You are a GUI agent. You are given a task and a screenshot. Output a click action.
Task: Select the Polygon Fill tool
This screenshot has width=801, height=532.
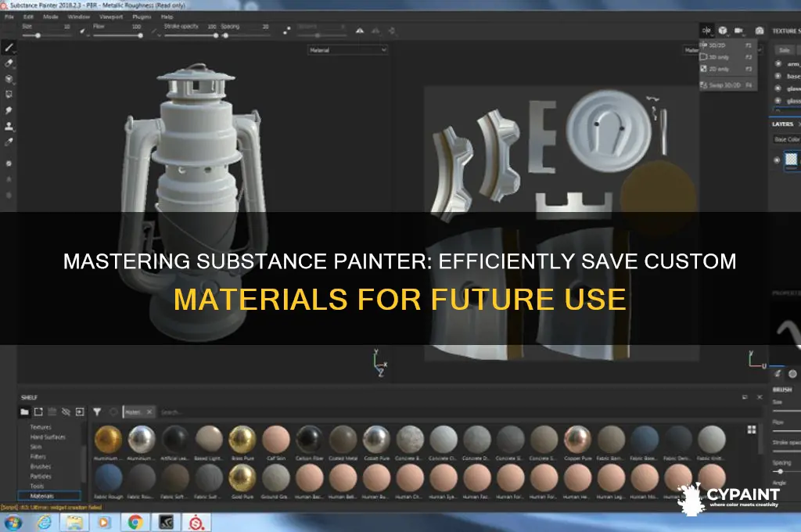[x=9, y=95]
